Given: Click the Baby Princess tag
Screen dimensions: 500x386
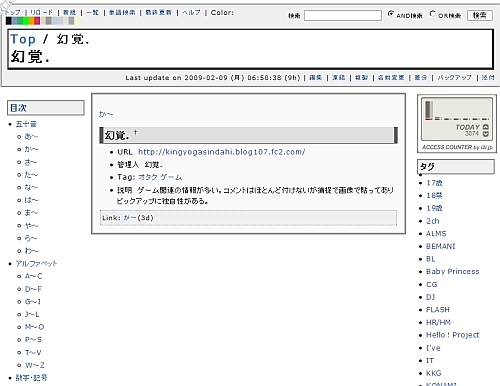Looking at the screenshot, I should point(453,272).
